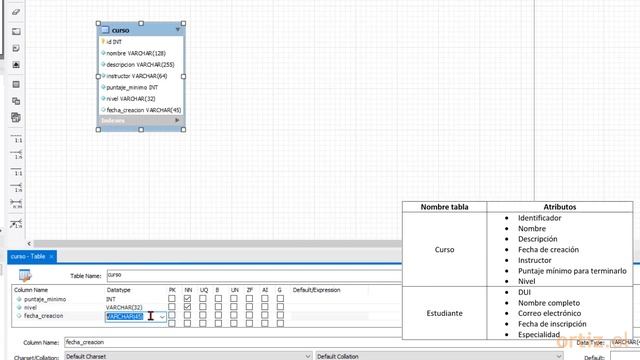This screenshot has width=640, height=360.
Task: Enable AI for puntaje_minimo
Action: pyautogui.click(x=265, y=298)
